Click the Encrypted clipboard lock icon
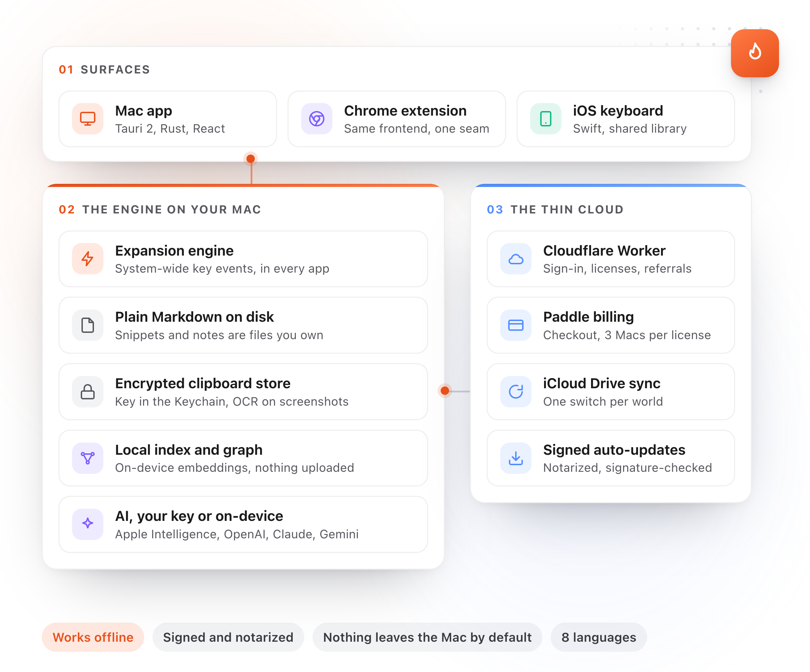Image resolution: width=810 pixels, height=672 pixels. [88, 392]
